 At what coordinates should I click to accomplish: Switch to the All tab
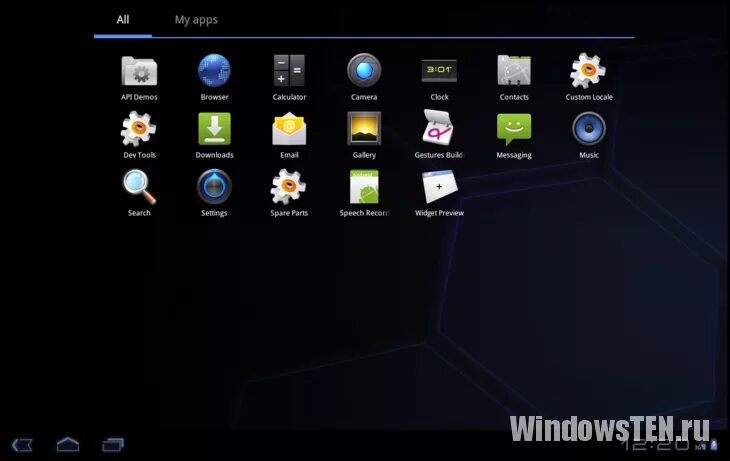coord(123,20)
